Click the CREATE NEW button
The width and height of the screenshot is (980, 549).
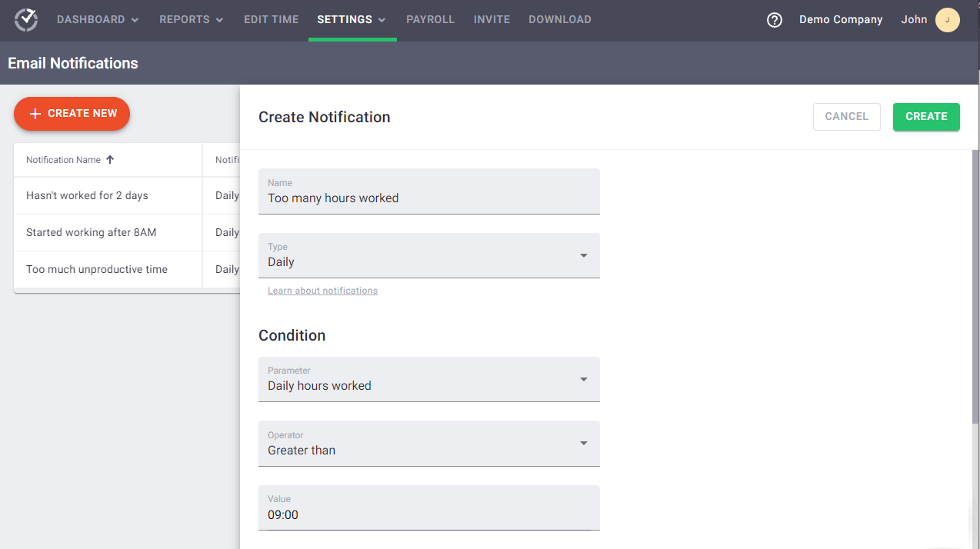(72, 113)
